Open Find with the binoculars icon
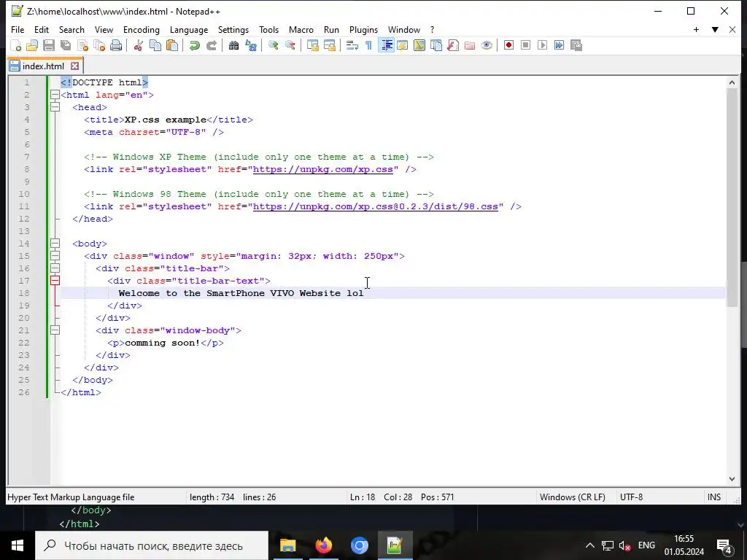 233,45
